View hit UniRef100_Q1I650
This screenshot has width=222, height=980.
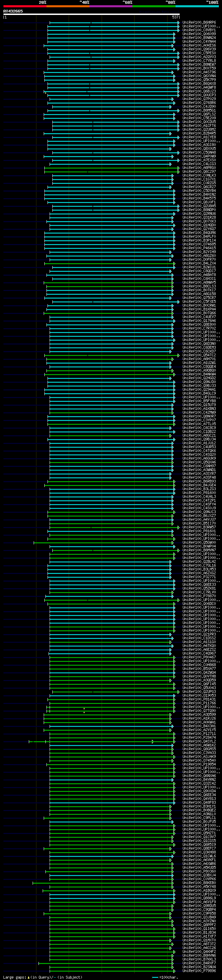click(x=199, y=929)
